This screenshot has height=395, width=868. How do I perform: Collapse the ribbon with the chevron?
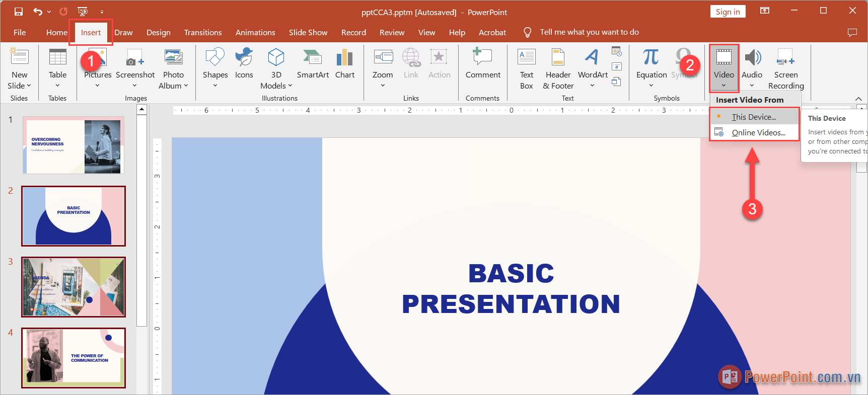coord(858,99)
